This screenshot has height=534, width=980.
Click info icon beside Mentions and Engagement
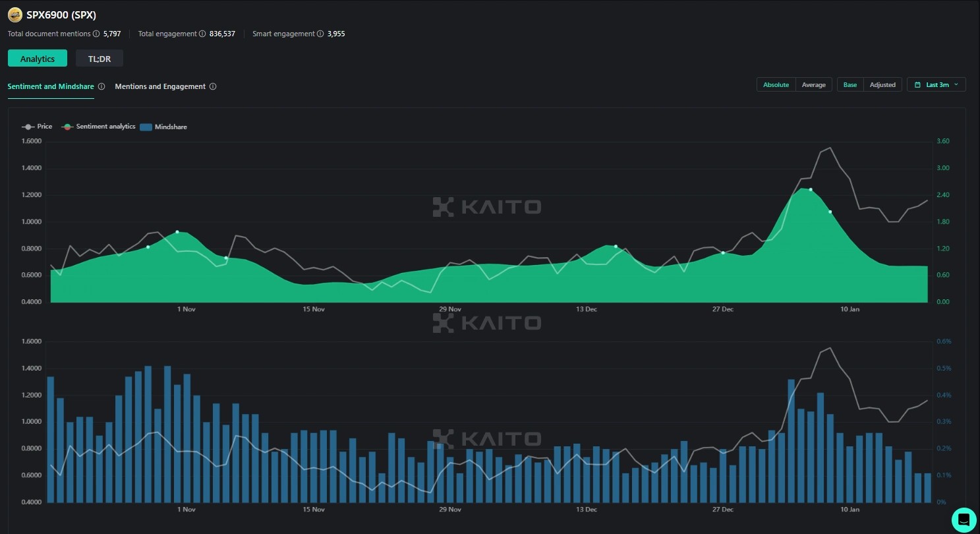[213, 86]
